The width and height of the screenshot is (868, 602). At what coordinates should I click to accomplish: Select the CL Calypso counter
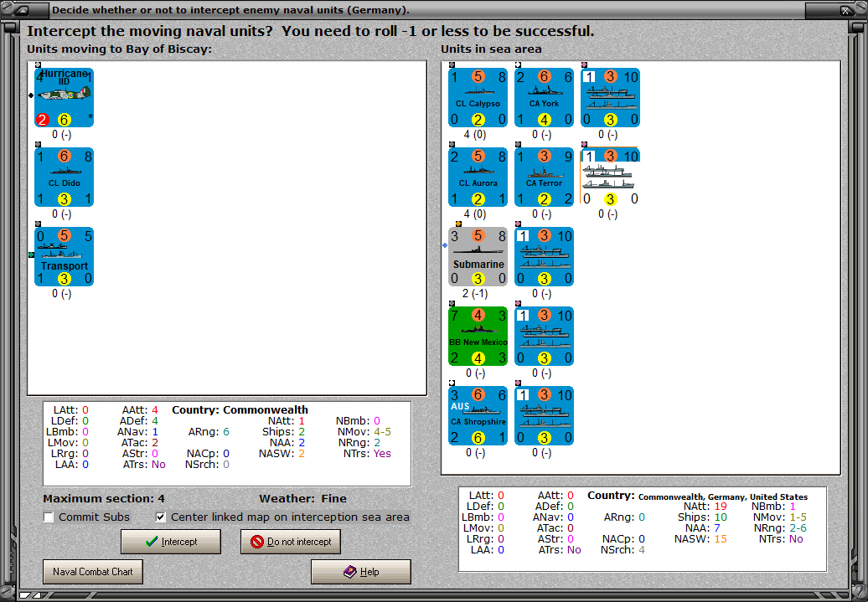pos(478,97)
